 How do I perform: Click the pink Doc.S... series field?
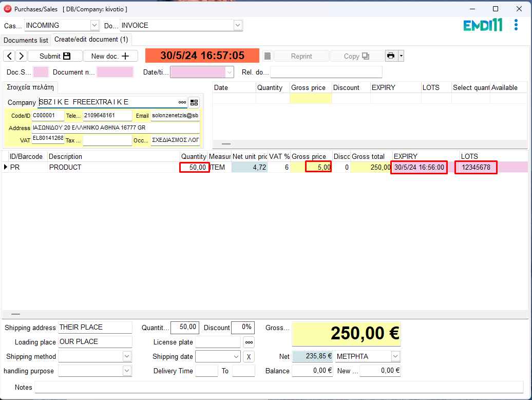41,72
